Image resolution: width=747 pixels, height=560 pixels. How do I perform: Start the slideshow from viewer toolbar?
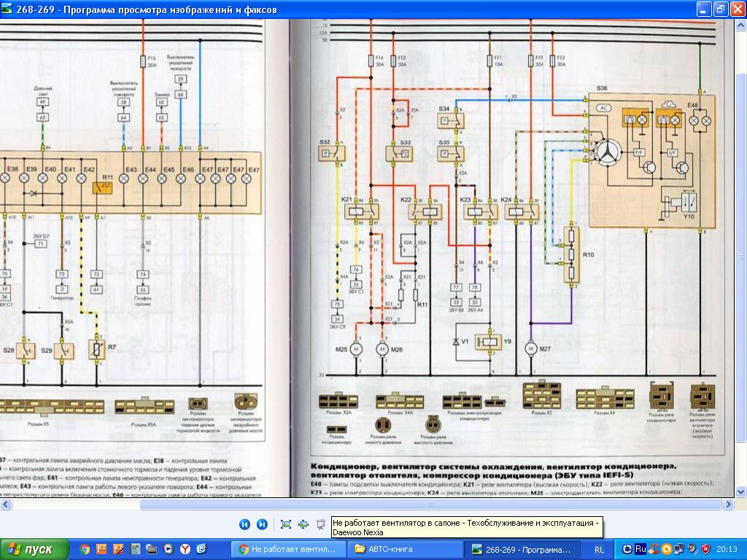pyautogui.click(x=321, y=524)
